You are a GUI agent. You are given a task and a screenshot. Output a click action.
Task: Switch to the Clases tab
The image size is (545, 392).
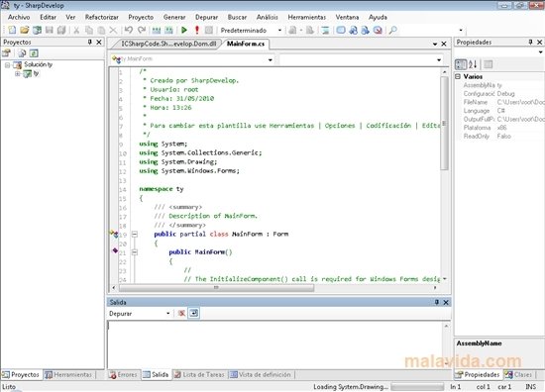pyautogui.click(x=518, y=374)
